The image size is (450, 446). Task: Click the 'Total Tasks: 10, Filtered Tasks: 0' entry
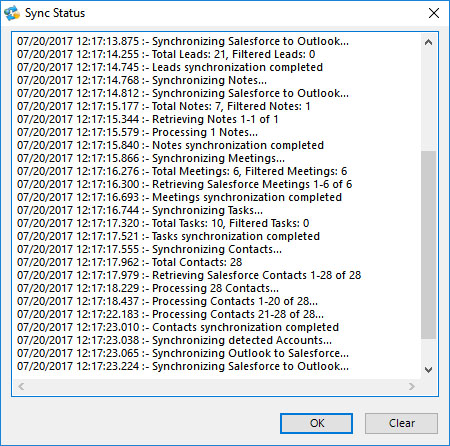coord(163,223)
